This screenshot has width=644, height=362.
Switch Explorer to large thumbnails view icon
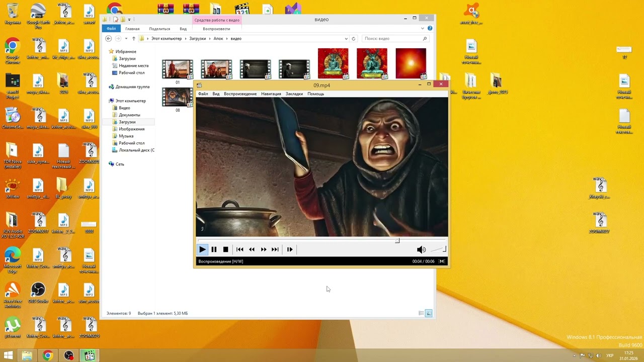(429, 313)
